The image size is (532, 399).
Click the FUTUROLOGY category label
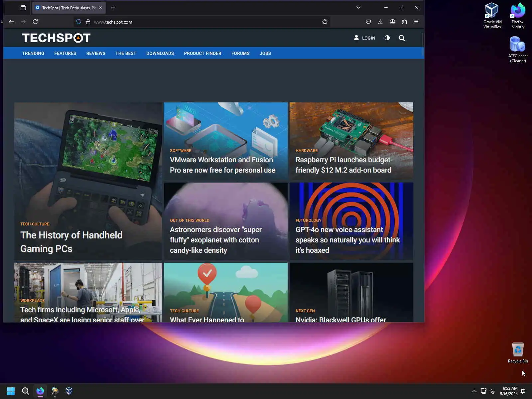click(309, 220)
